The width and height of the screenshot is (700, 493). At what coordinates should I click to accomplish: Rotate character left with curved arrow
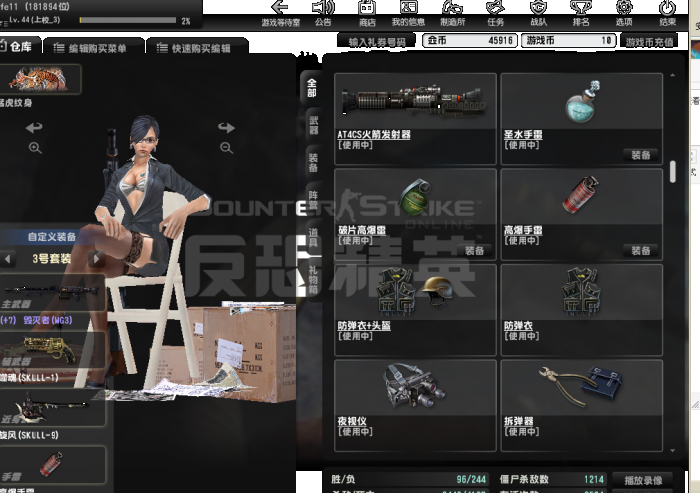(x=34, y=128)
